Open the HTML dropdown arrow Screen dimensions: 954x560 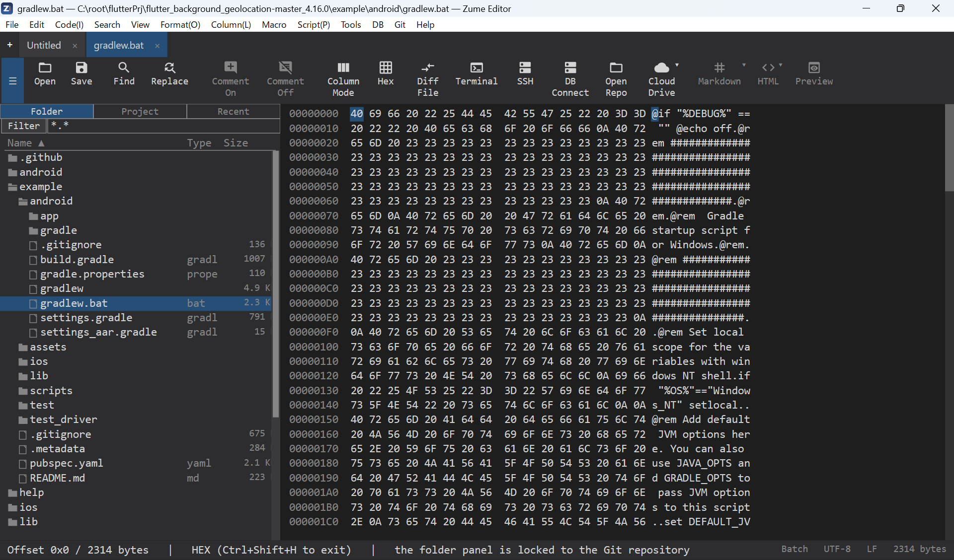tap(781, 65)
